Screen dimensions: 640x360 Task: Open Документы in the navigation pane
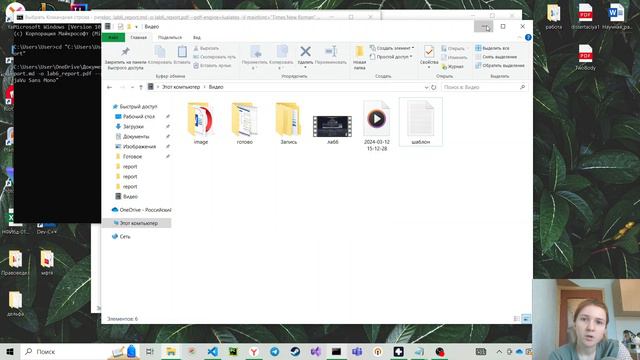(x=136, y=137)
